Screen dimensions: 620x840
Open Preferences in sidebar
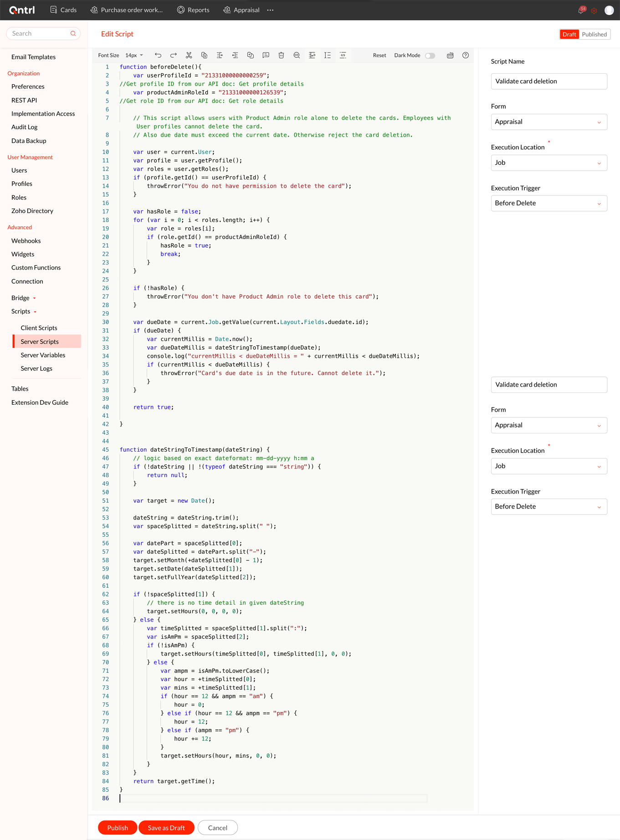coord(28,87)
